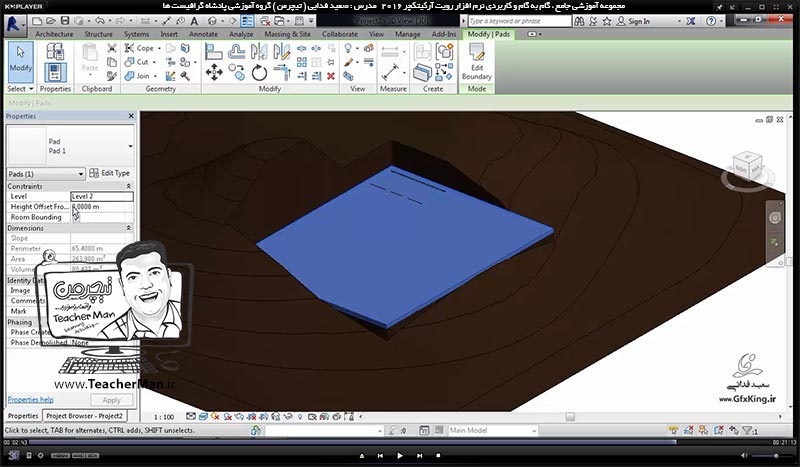Viewport: 800px width, 467px height.
Task: Click the Edit Type button
Action: (x=110, y=173)
